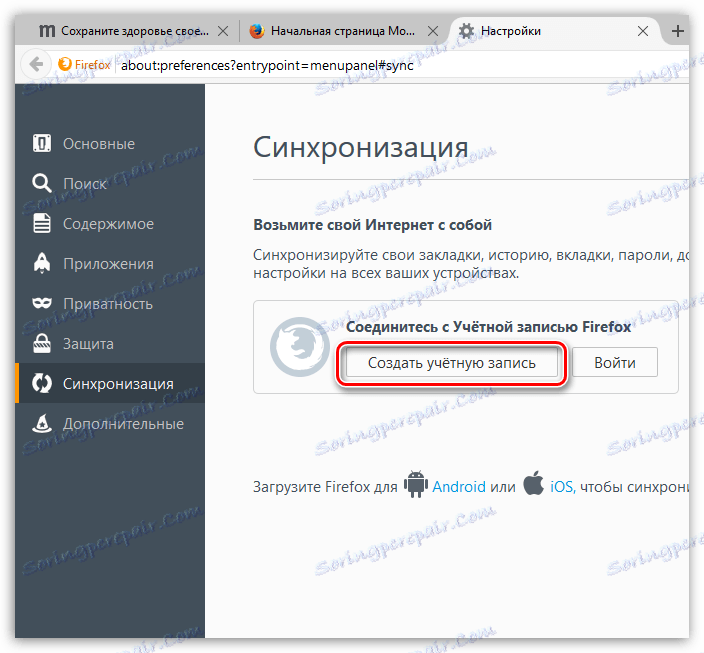The image size is (704, 653).
Task: Click the Applications rocket icon in sidebar
Action: 42,263
